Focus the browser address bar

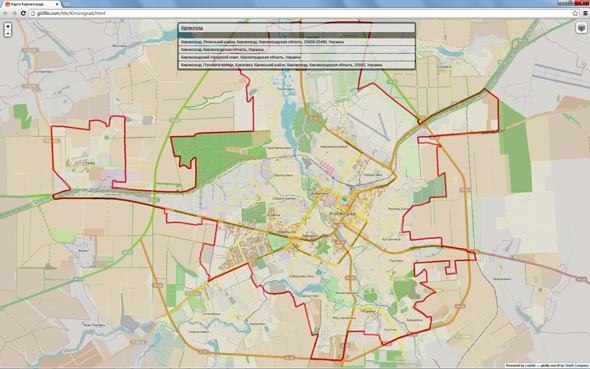[301, 13]
